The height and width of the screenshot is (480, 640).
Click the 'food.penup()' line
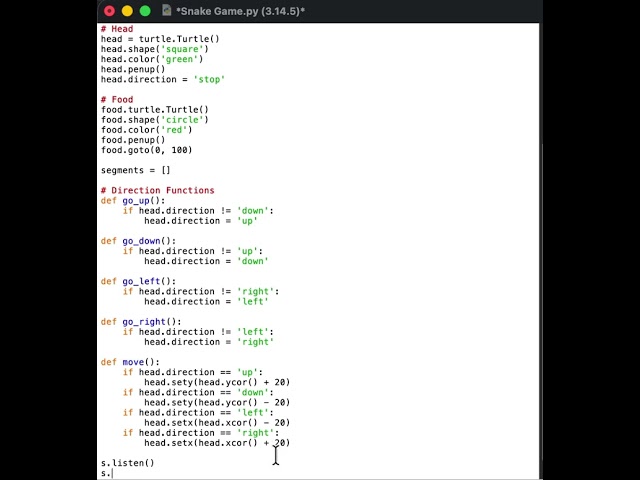pyautogui.click(x=133, y=140)
